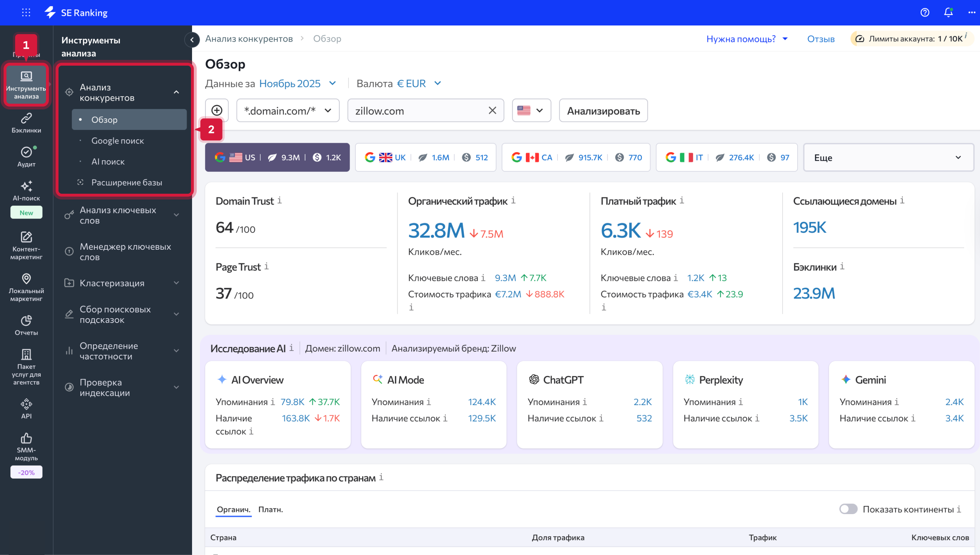
Task: Expand the Еще countries dropdown
Action: coord(888,157)
